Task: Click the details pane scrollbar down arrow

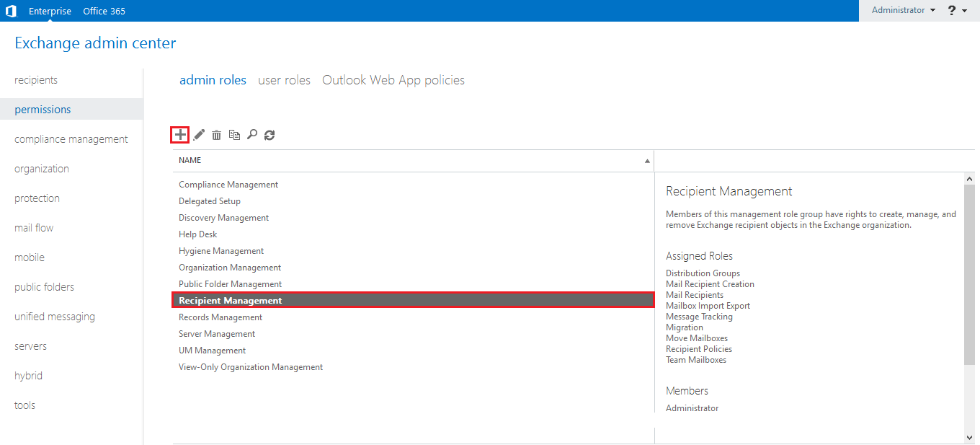Action: click(969, 437)
